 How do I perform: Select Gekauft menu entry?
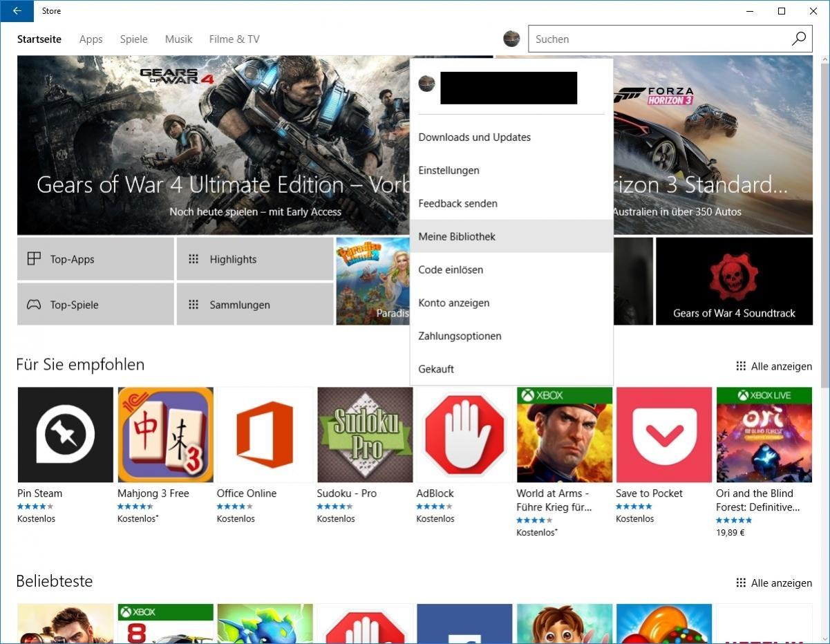(x=511, y=369)
